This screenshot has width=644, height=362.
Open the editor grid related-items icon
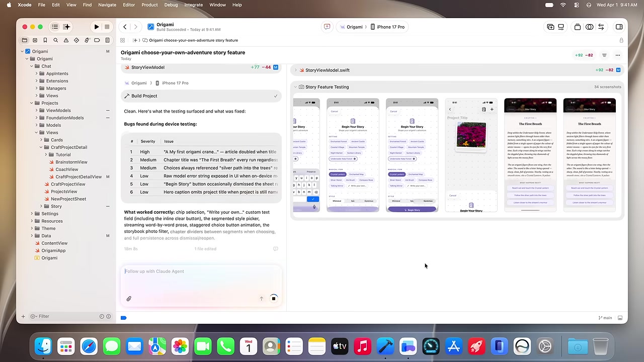122,40
